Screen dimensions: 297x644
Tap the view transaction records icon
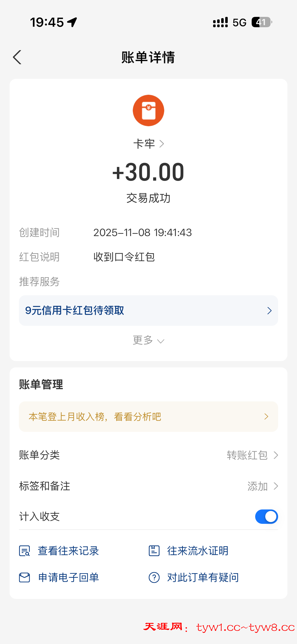click(x=24, y=551)
